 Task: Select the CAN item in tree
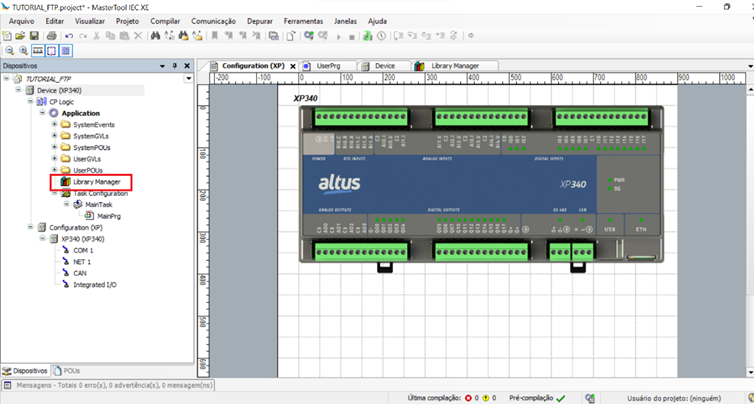[x=80, y=273]
